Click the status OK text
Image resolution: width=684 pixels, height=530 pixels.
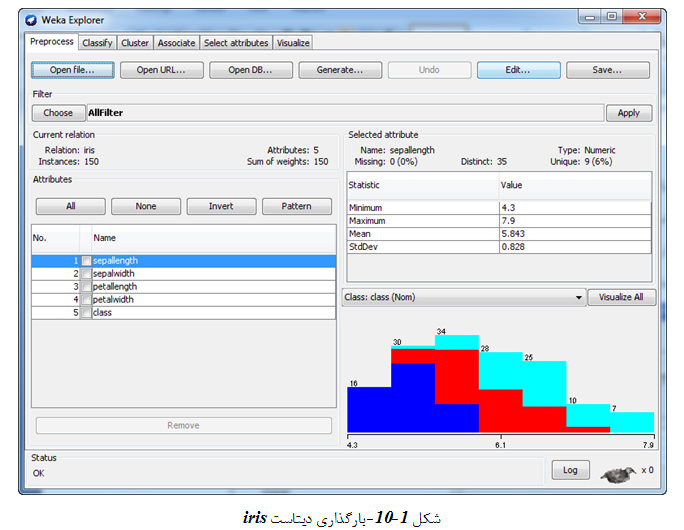tap(38, 474)
